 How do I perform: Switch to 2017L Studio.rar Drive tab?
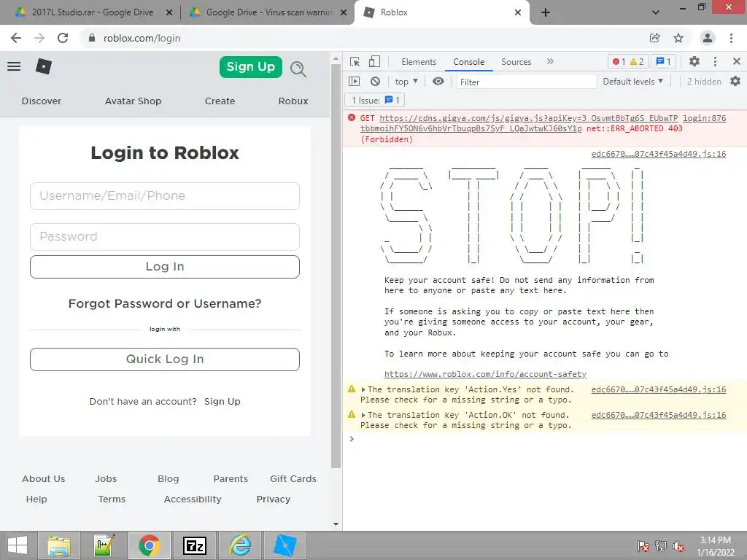point(93,12)
